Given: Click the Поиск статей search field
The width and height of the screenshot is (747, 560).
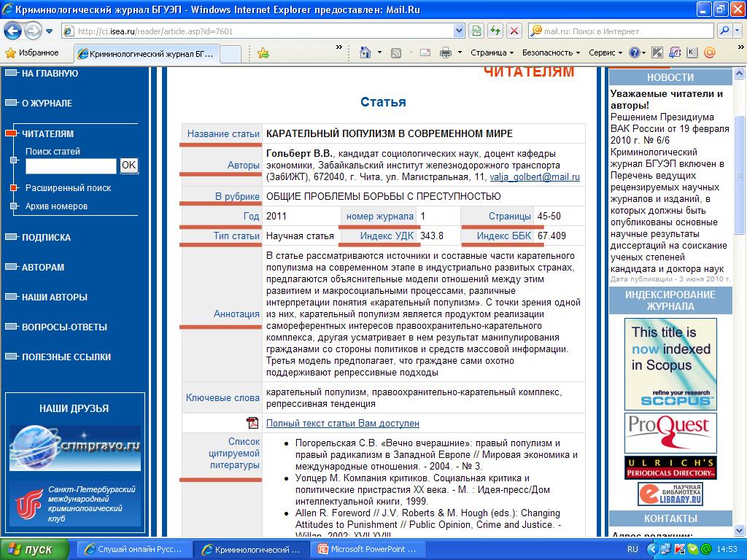Looking at the screenshot, I should tap(71, 166).
